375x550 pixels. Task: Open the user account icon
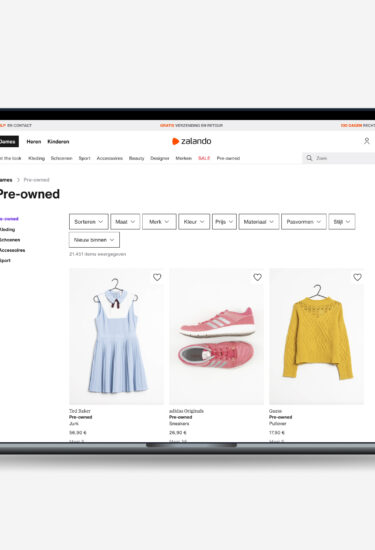coord(367,141)
